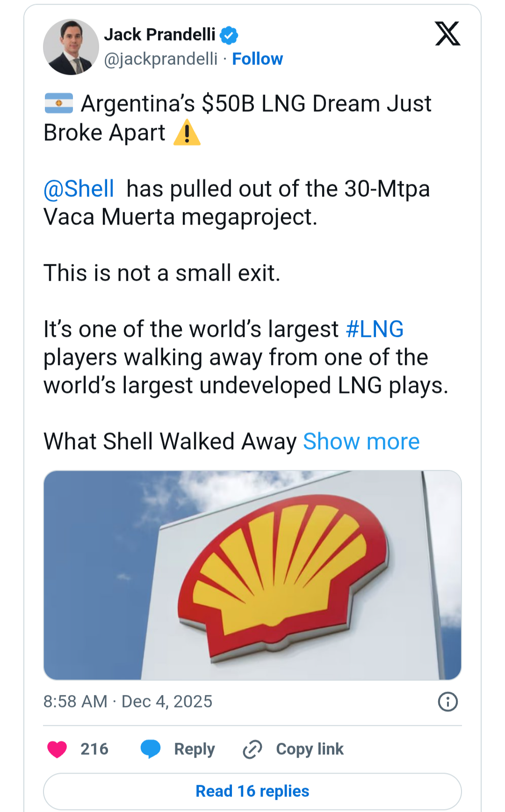Screen dimensions: 505x812
Task: Click the 8:58 AM Dec 4 timestamp
Action: tap(128, 702)
